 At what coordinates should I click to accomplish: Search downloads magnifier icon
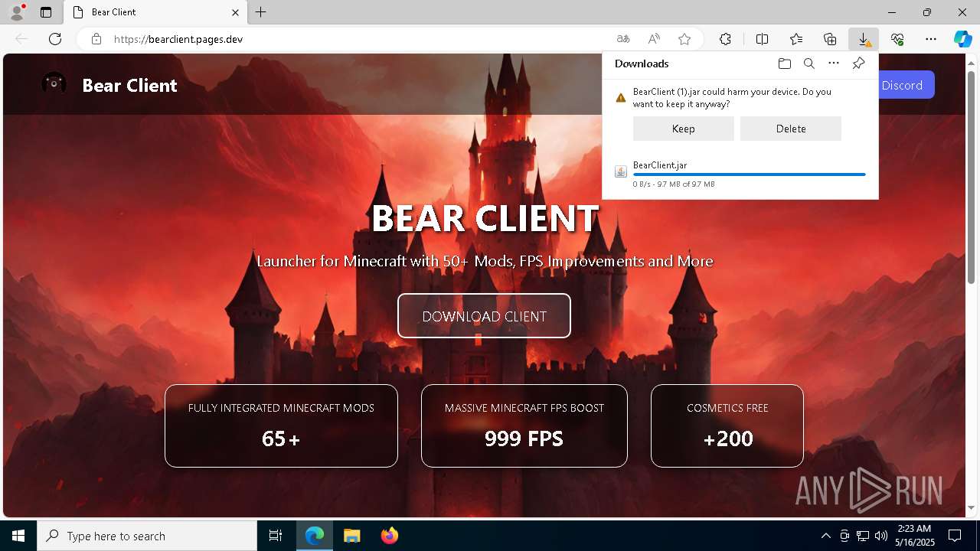click(x=809, y=64)
